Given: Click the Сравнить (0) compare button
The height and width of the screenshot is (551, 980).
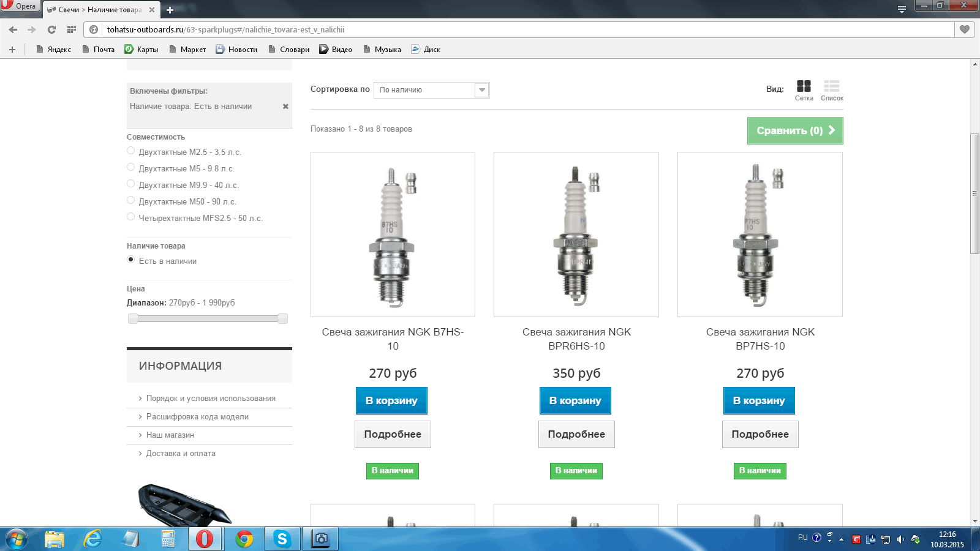Looking at the screenshot, I should (795, 130).
